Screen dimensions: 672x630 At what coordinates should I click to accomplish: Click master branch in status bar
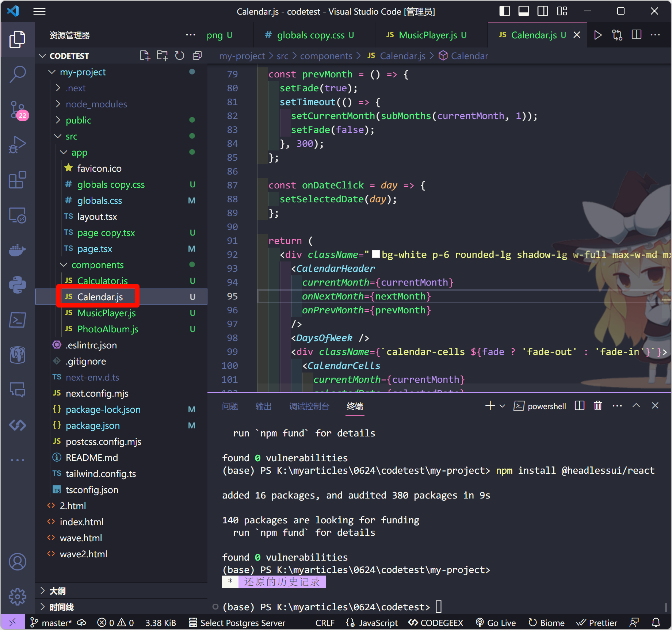click(x=51, y=623)
